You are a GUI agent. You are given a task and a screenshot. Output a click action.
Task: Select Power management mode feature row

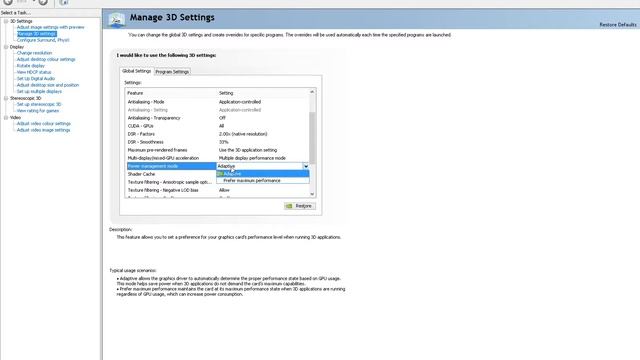click(171, 166)
